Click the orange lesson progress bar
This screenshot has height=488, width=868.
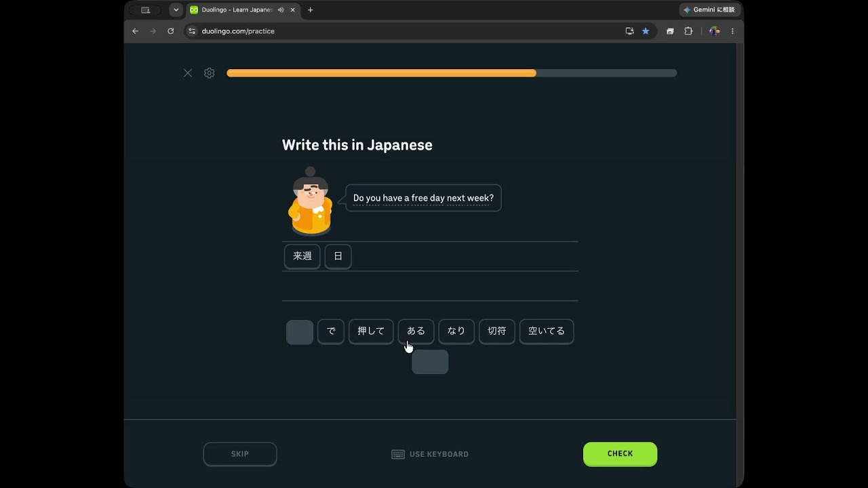point(381,73)
